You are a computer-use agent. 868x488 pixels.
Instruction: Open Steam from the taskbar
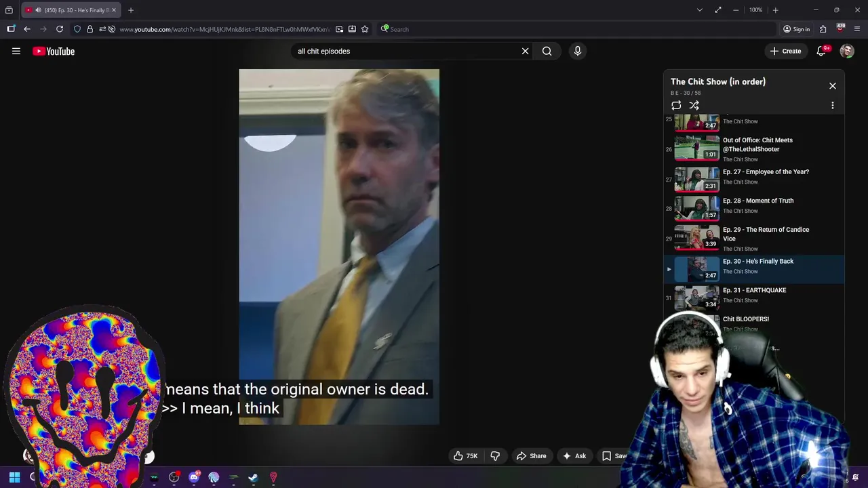coord(253,477)
